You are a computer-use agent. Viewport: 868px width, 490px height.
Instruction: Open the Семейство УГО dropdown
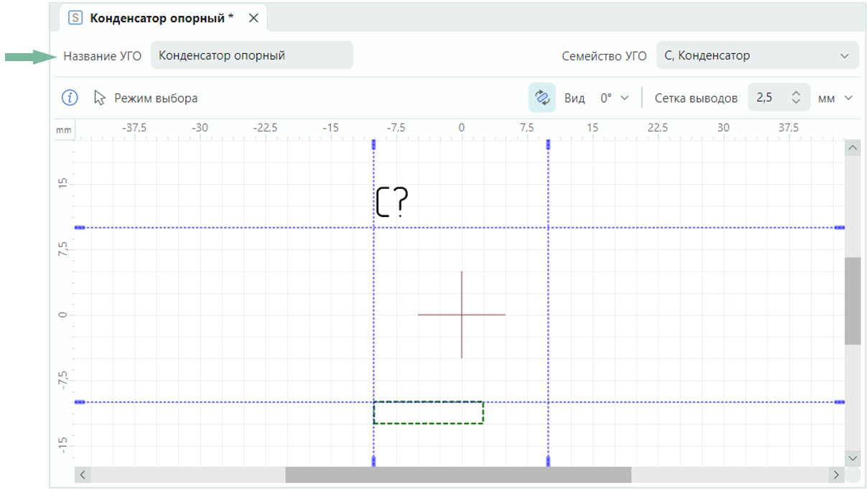tap(757, 55)
